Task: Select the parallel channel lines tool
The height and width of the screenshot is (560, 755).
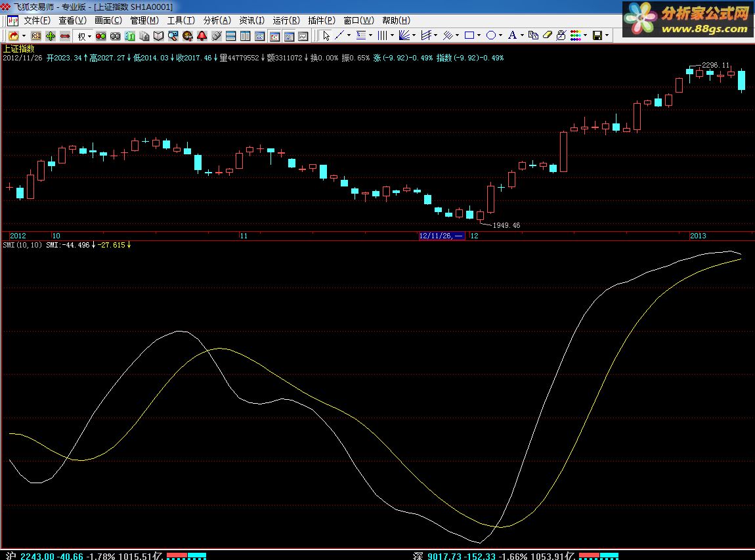Action: pyautogui.click(x=425, y=35)
